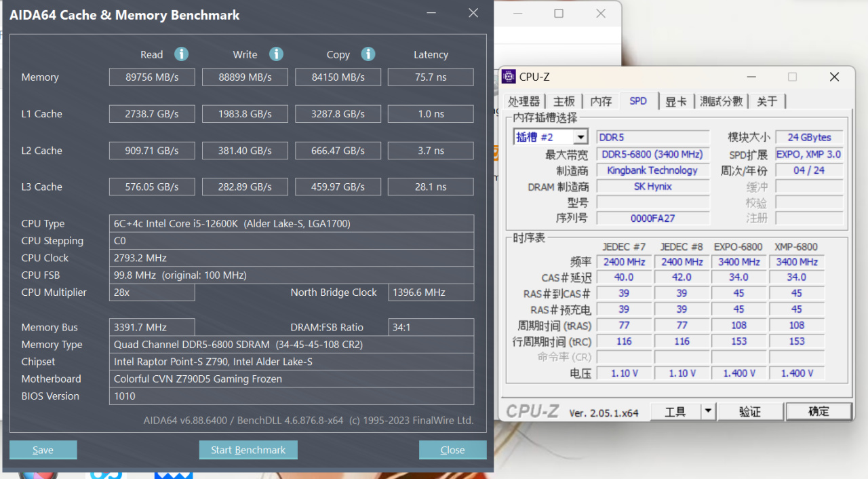The width and height of the screenshot is (868, 479).
Task: Click the L1 Cache Read 2738.7 GB/s
Action: coord(152,114)
